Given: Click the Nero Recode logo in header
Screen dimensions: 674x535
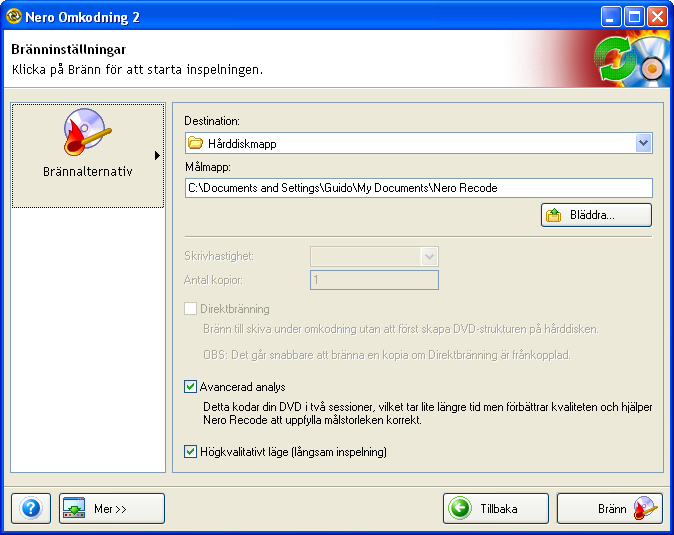Looking at the screenshot, I should 631,60.
